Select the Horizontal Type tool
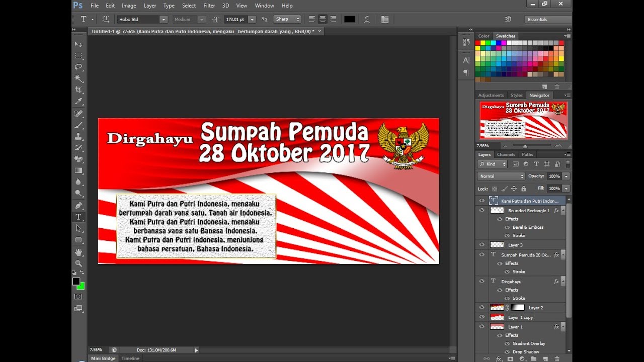The height and width of the screenshot is (362, 644). point(78,217)
